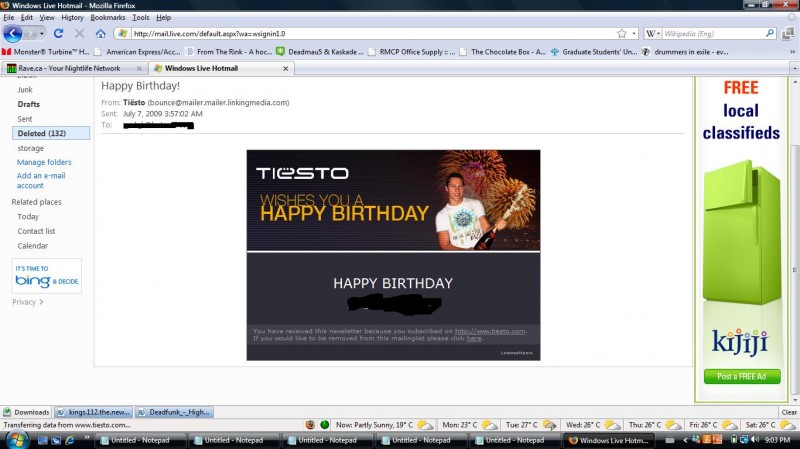The image size is (800, 449).
Task: Open the Calendar link
Action: (33, 246)
